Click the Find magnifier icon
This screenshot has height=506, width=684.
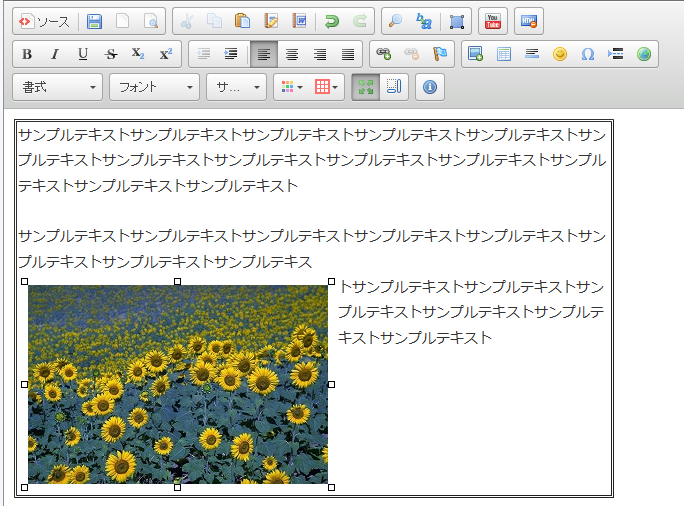click(395, 22)
